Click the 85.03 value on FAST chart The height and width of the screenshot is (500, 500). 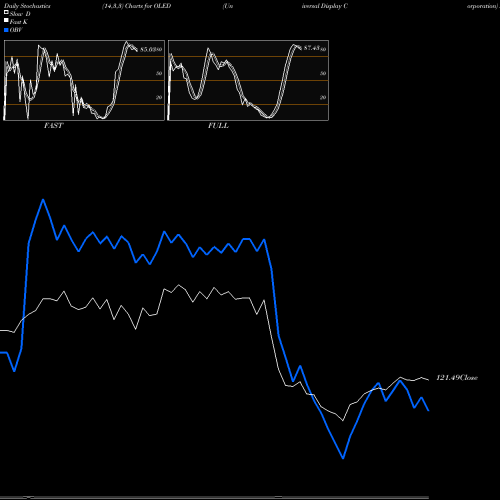pyautogui.click(x=148, y=49)
